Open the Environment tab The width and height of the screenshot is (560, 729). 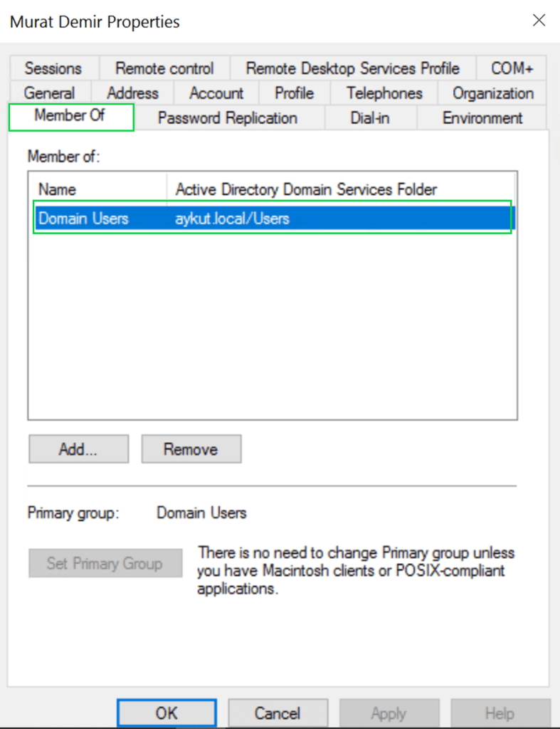pyautogui.click(x=482, y=118)
